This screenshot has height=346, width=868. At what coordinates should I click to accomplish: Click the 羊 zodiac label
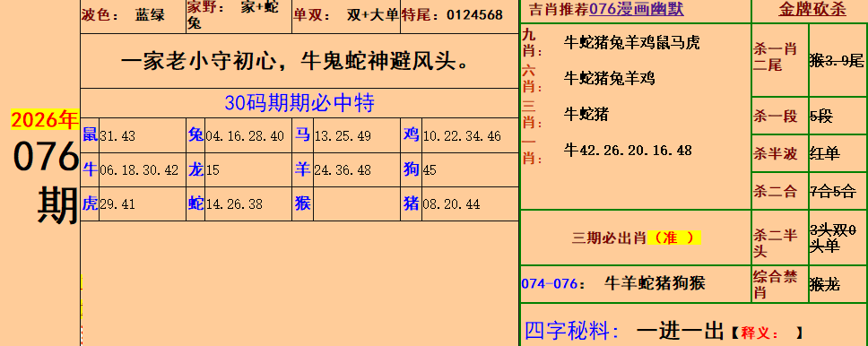pyautogui.click(x=302, y=169)
